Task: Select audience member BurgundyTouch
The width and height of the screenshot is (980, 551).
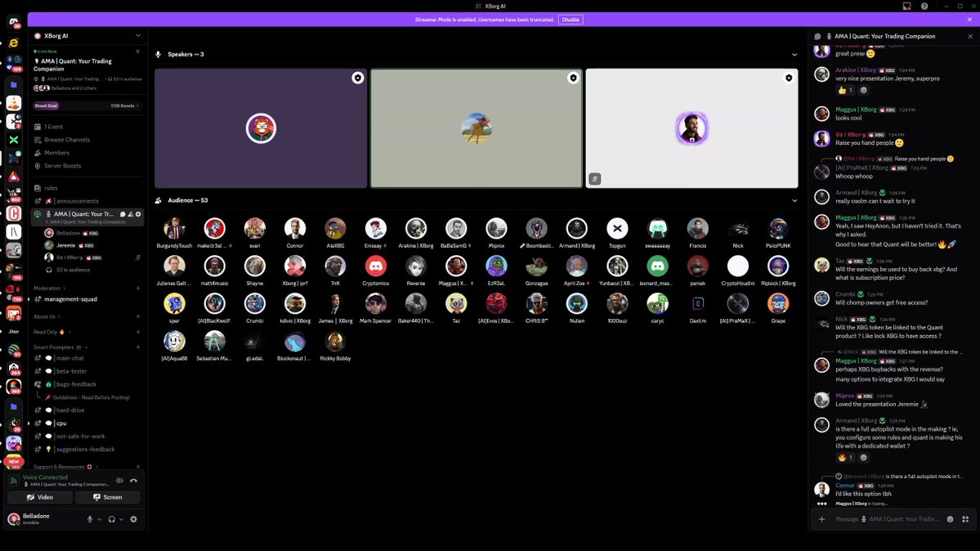Action: (174, 233)
